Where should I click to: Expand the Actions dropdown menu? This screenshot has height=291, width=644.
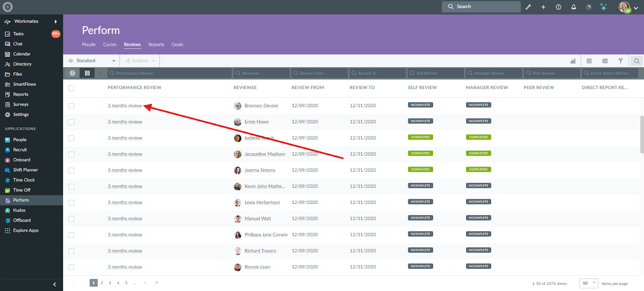coord(140,61)
